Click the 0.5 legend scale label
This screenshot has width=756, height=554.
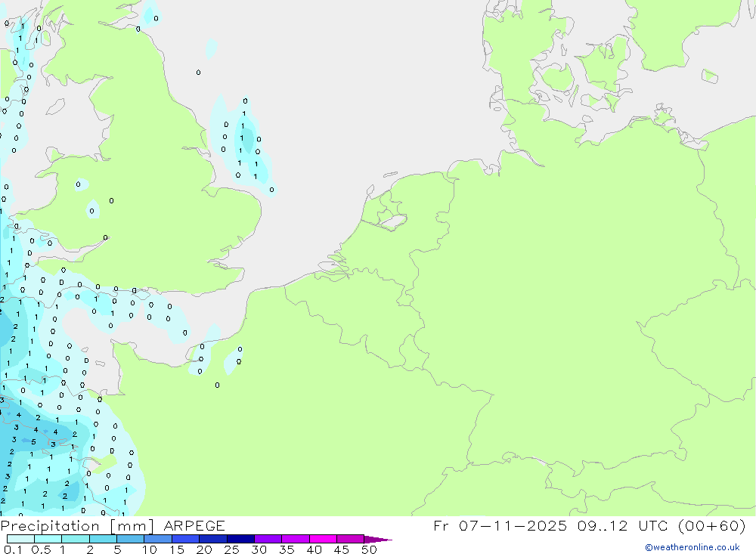coord(42,549)
